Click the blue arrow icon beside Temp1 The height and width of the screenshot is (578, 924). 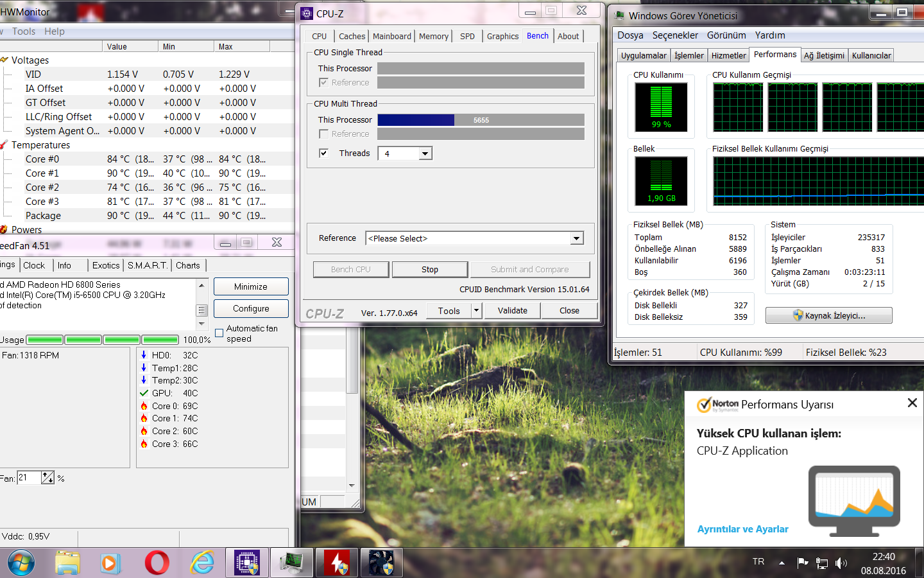(x=144, y=368)
